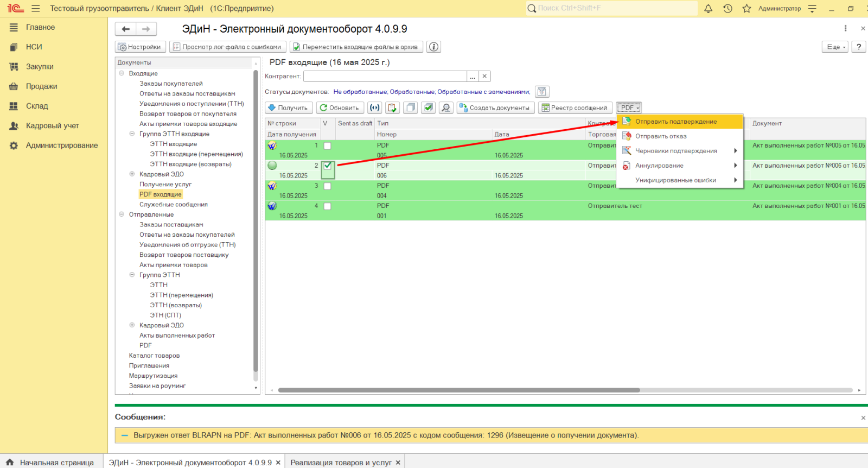Click Обновить button
The height and width of the screenshot is (468, 868).
point(340,107)
